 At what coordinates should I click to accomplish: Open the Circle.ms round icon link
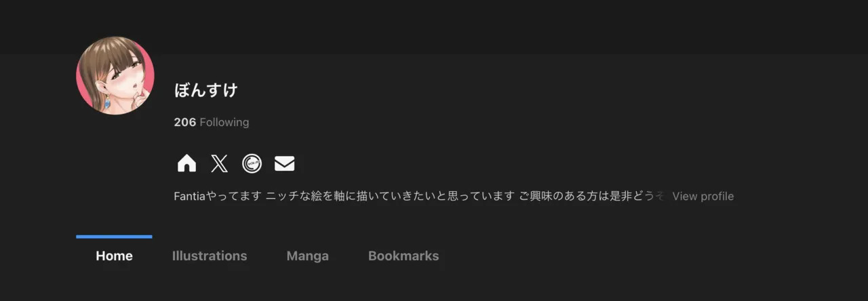(252, 163)
